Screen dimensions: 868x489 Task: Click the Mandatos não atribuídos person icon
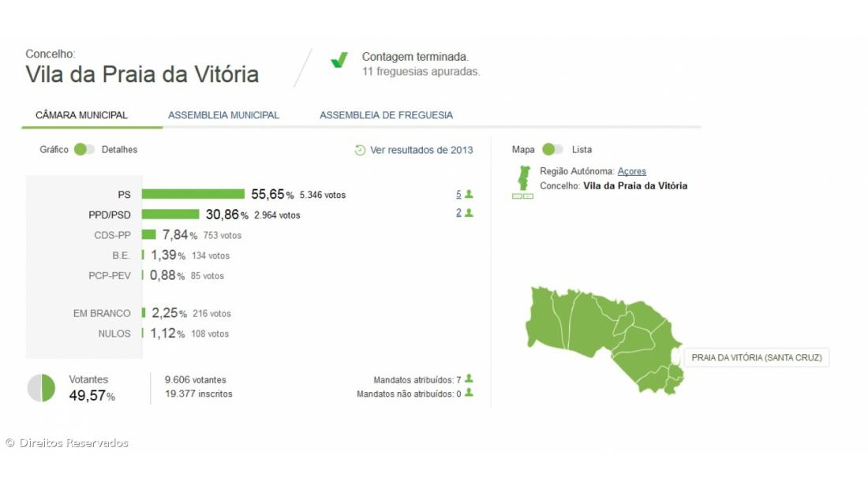pos(469,393)
